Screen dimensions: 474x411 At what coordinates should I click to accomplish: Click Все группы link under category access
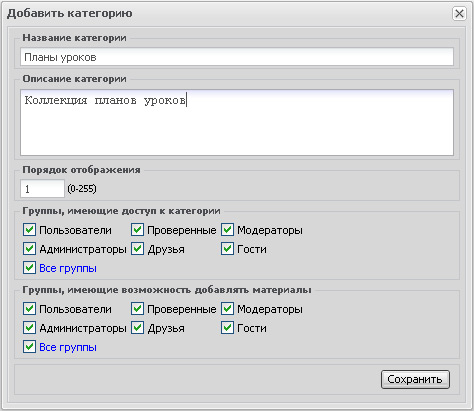(68, 268)
